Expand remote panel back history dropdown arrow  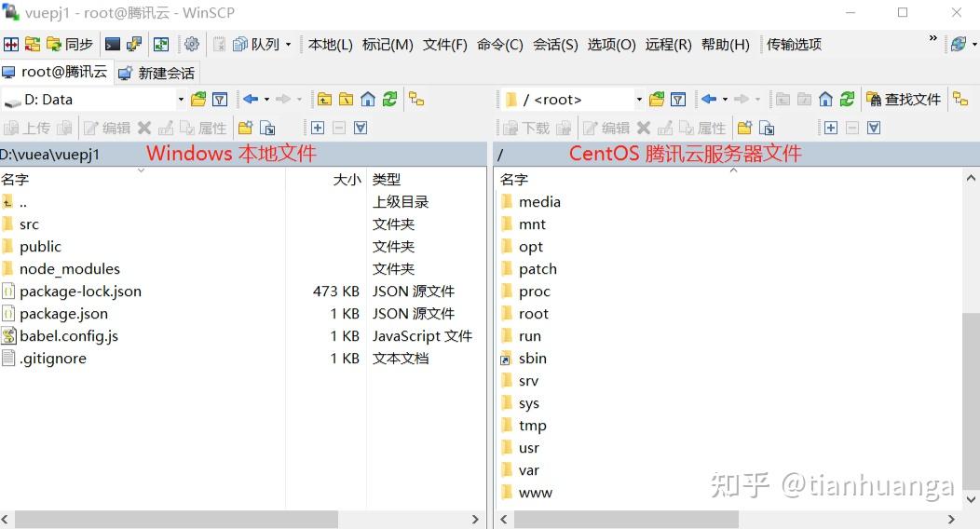(x=725, y=100)
